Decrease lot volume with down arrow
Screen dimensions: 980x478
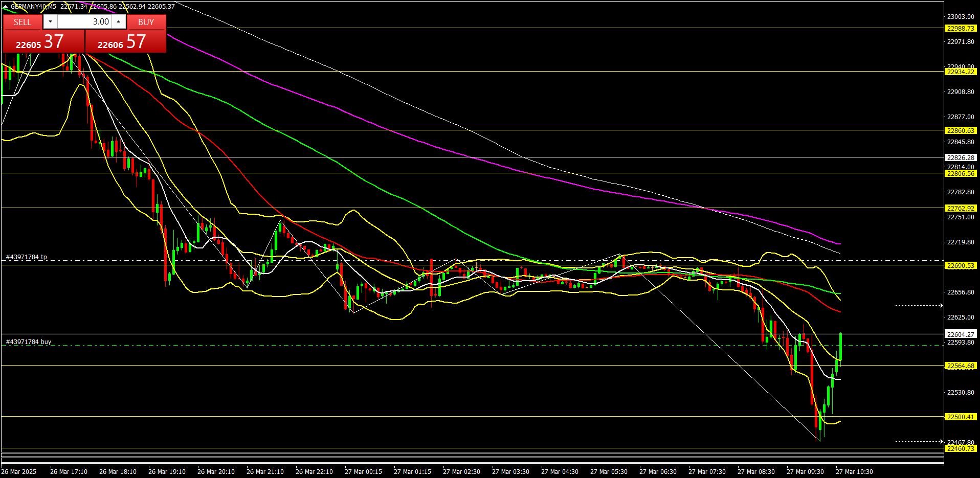pos(50,21)
